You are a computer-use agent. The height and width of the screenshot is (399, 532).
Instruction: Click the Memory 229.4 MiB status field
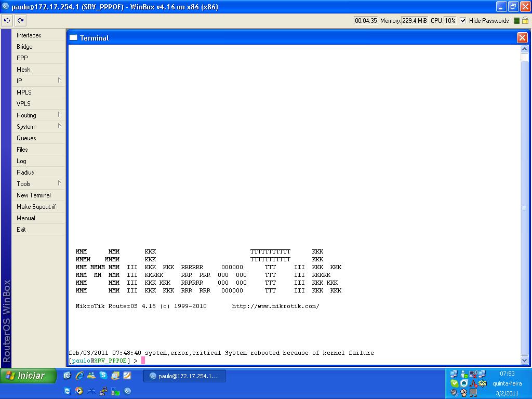click(414, 21)
